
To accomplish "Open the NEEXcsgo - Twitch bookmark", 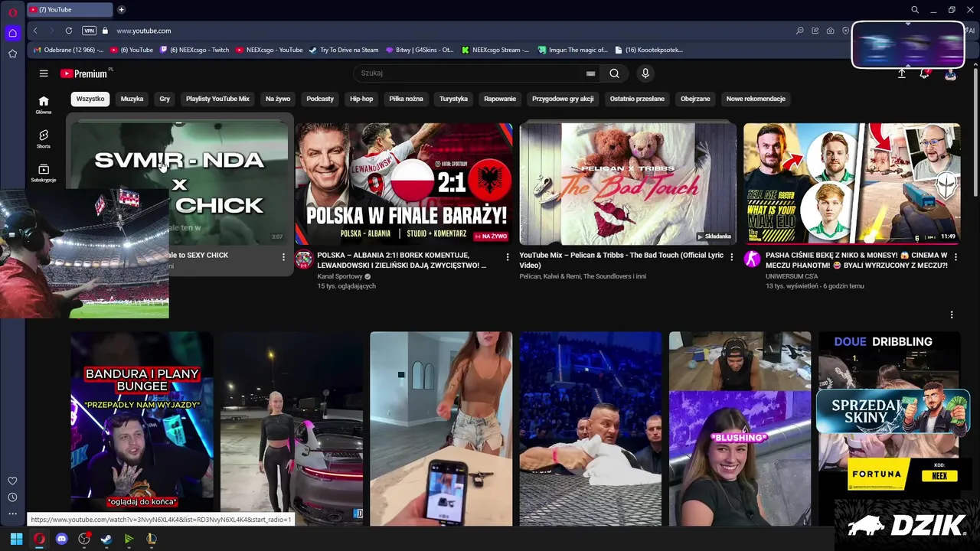I will point(194,50).
